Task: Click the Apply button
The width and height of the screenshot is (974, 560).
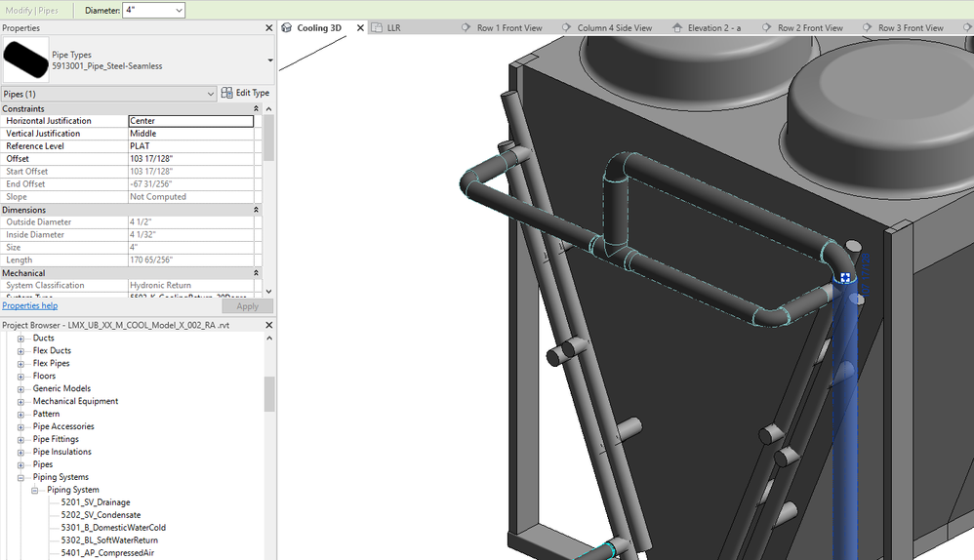Action: (x=247, y=306)
